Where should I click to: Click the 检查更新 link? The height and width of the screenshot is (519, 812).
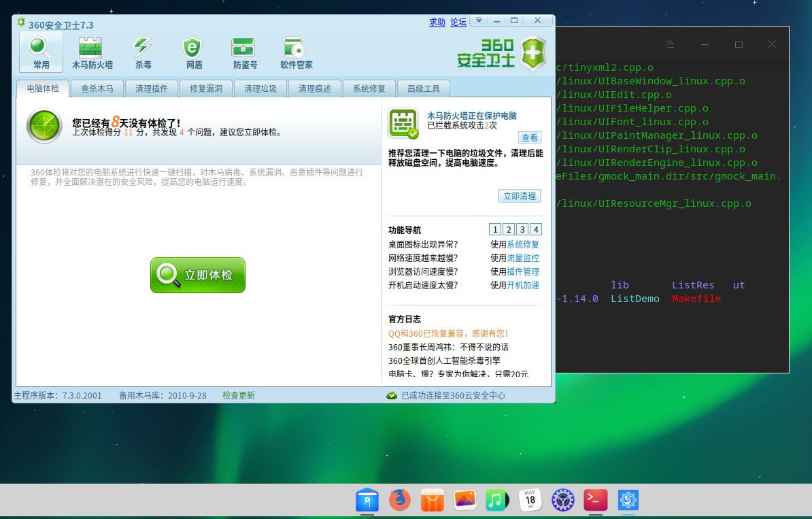point(239,395)
